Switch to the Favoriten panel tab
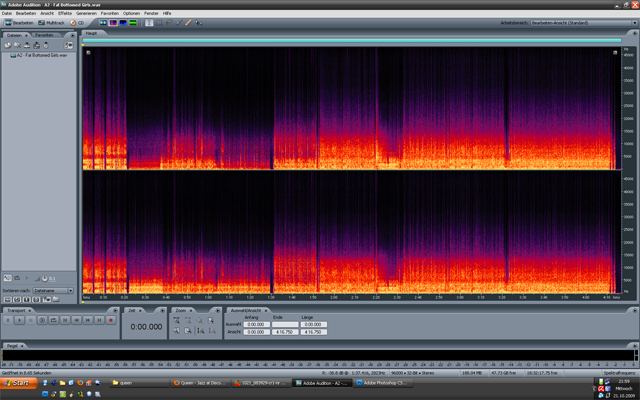Image resolution: width=640 pixels, height=400 pixels. click(44, 35)
